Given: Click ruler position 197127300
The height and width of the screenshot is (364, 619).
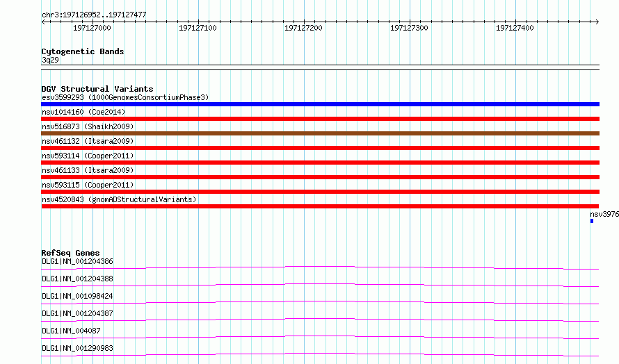Looking at the screenshot, I should click(409, 28).
